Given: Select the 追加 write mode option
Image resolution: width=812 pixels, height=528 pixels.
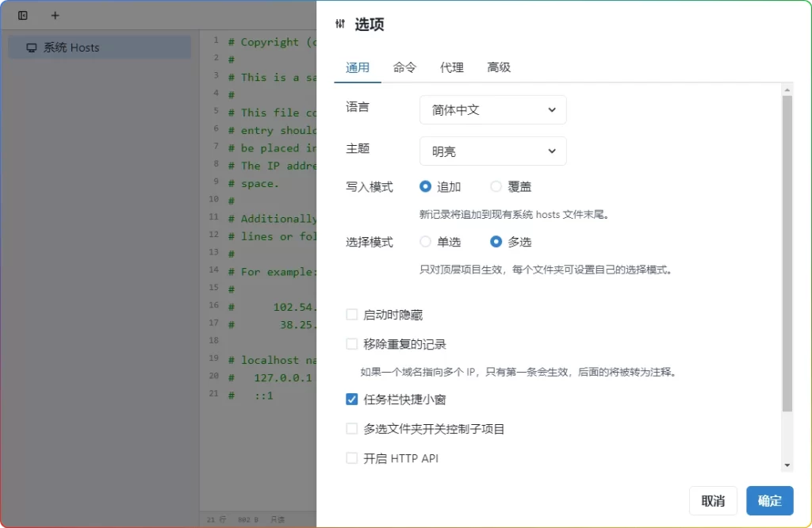Looking at the screenshot, I should pyautogui.click(x=425, y=186).
